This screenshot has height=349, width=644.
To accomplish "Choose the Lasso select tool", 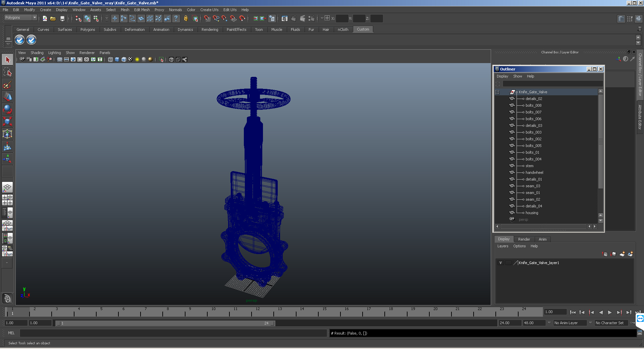I will click(x=7, y=72).
